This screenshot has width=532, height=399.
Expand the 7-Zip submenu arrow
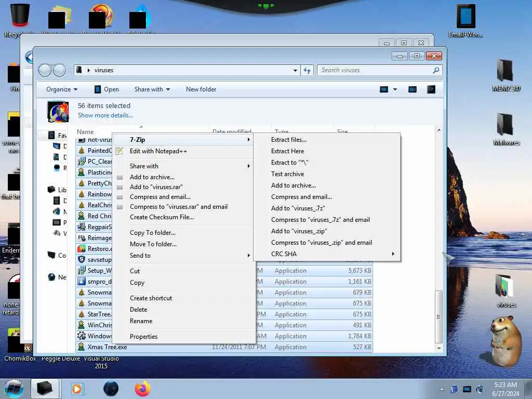pos(249,139)
